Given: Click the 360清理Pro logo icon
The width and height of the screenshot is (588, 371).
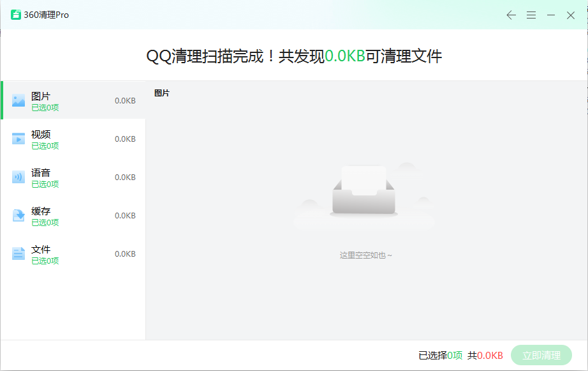Looking at the screenshot, I should (x=16, y=15).
